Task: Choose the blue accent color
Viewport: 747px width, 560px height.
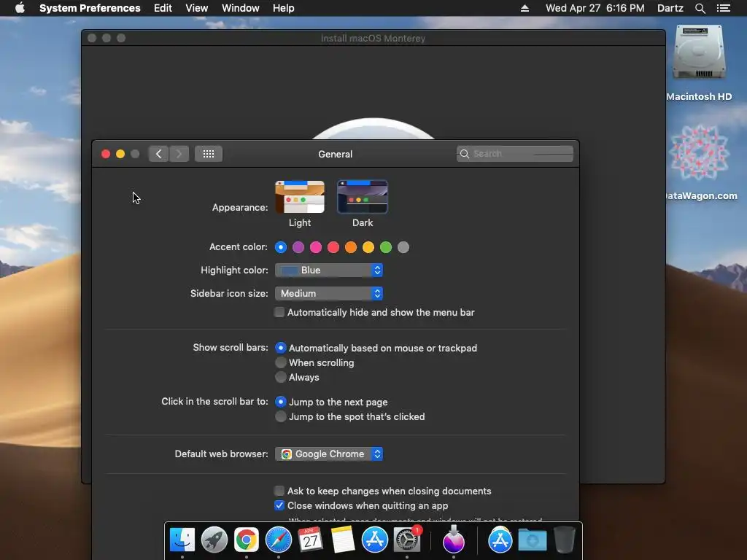Action: pos(281,247)
